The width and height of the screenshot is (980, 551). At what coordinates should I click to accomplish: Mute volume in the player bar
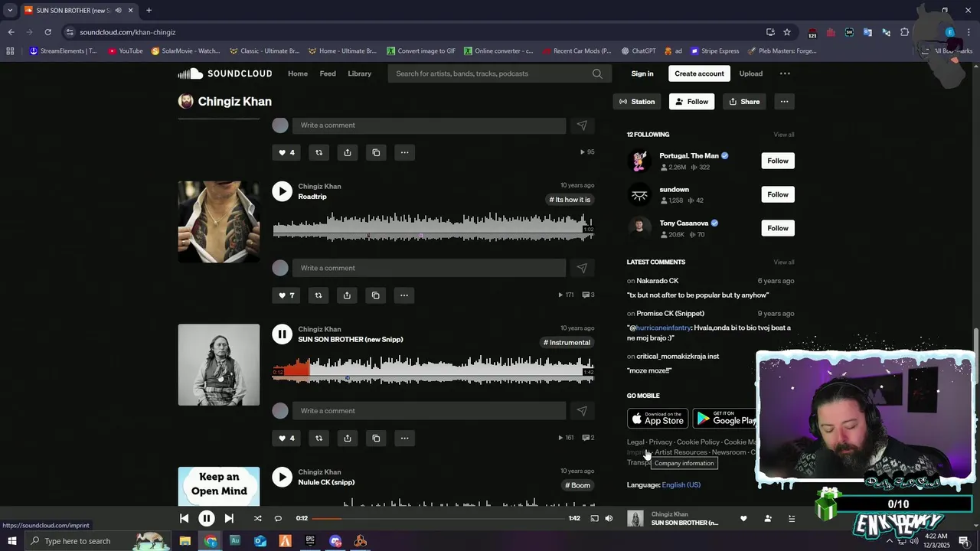pos(609,518)
